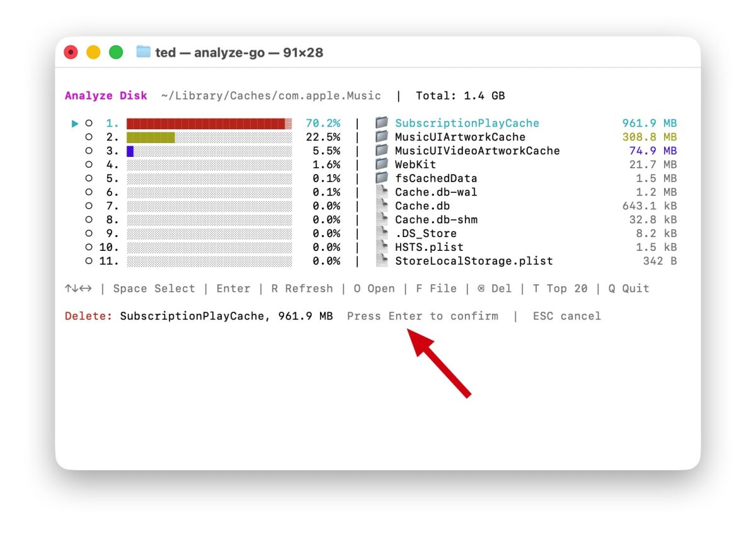
Task: Click the StoreLocalStorage.plist file icon
Action: pyautogui.click(x=381, y=261)
